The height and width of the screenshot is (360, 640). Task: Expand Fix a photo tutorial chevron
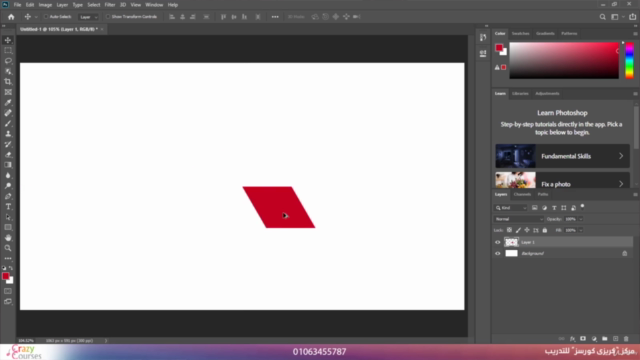621,184
